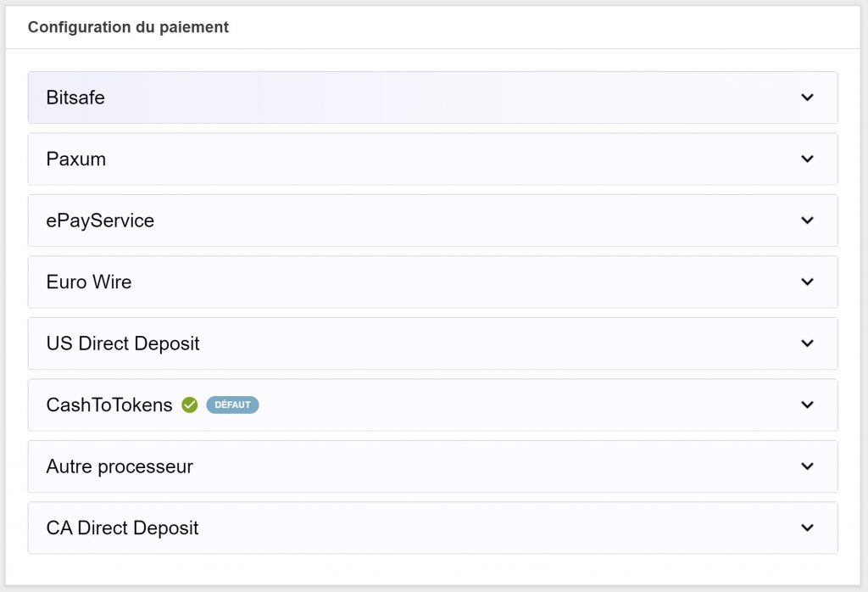Select the Autre processeur label

[120, 466]
